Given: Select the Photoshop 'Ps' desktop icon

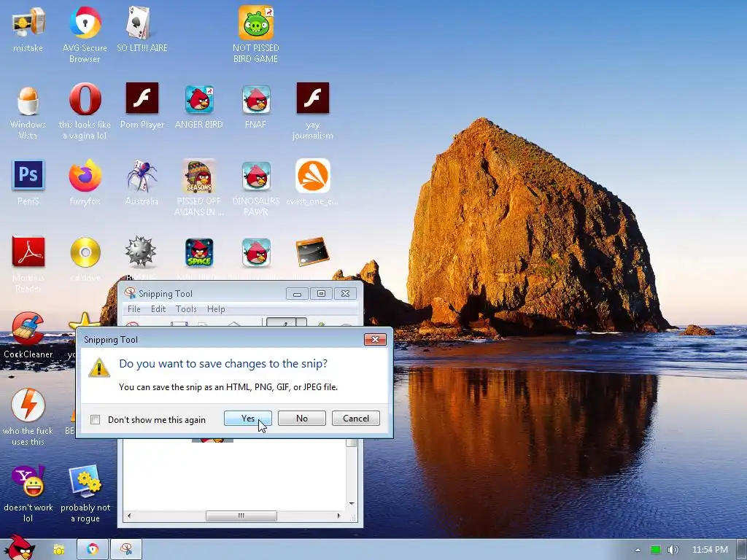Looking at the screenshot, I should 28,183.
